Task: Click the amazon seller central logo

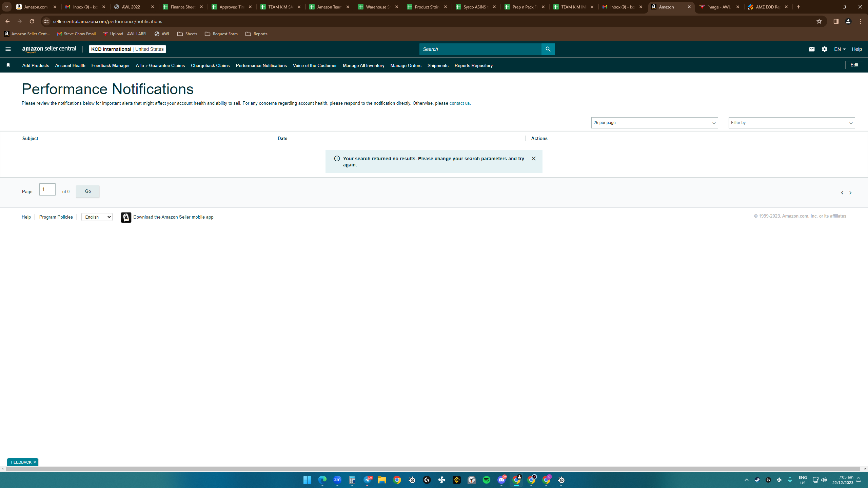Action: (49, 49)
